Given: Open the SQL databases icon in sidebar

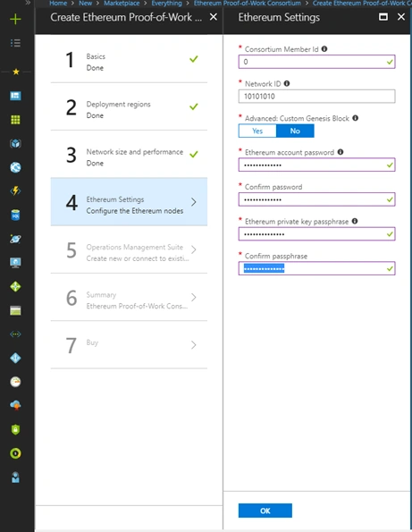Looking at the screenshot, I should click(15, 215).
